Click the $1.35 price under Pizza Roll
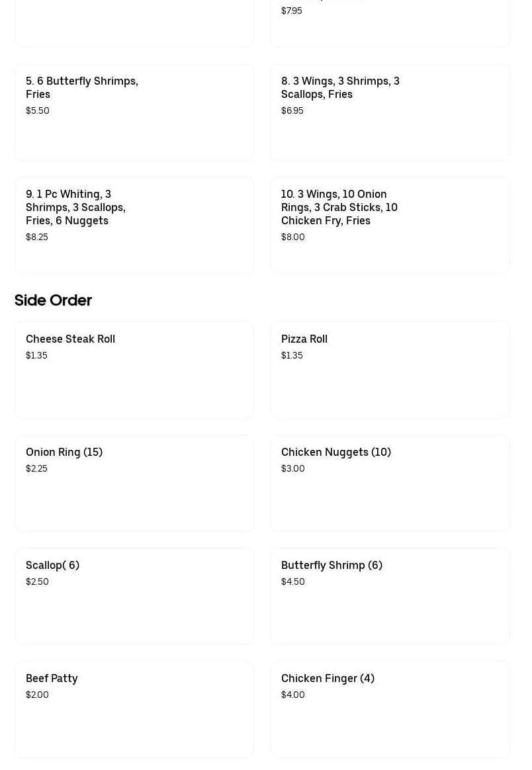Viewport: 532px width, 770px height. (x=292, y=355)
